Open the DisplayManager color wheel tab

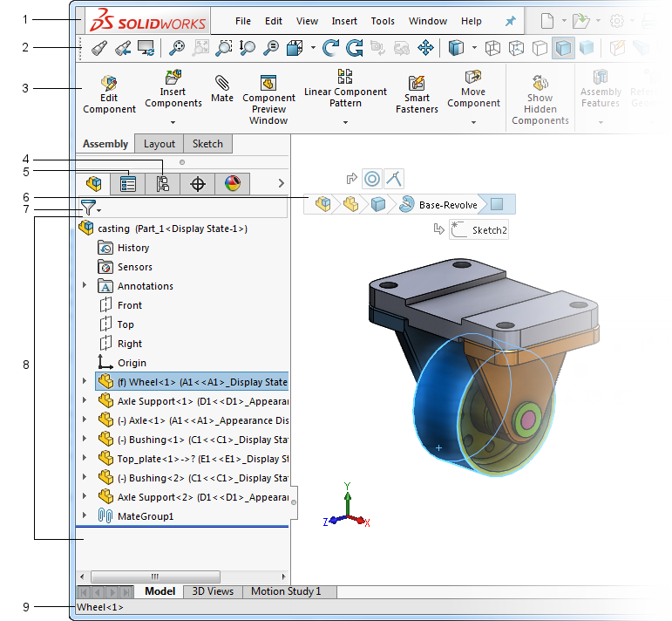[x=232, y=184]
